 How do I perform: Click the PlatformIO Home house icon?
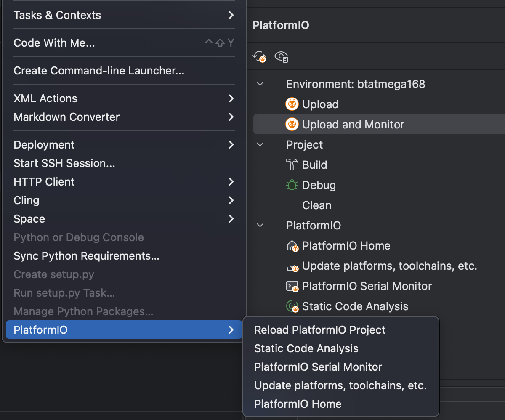coord(292,246)
